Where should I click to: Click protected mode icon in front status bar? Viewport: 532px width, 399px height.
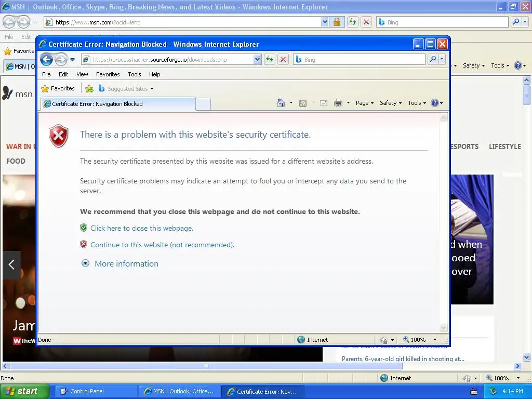384,340
